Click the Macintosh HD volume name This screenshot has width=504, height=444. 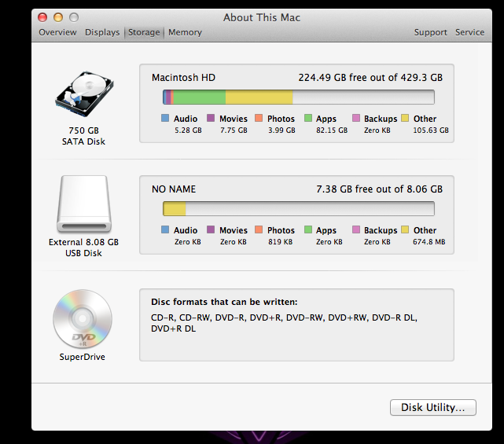tap(183, 78)
